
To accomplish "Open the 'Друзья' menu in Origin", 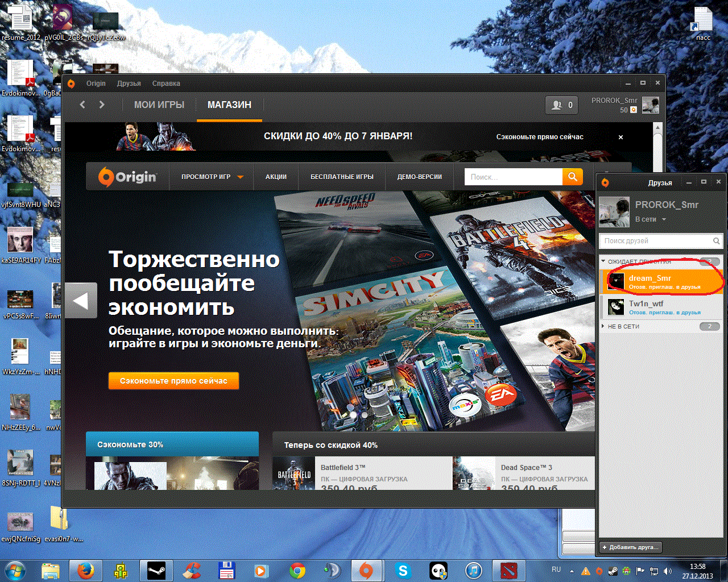I will pyautogui.click(x=129, y=84).
